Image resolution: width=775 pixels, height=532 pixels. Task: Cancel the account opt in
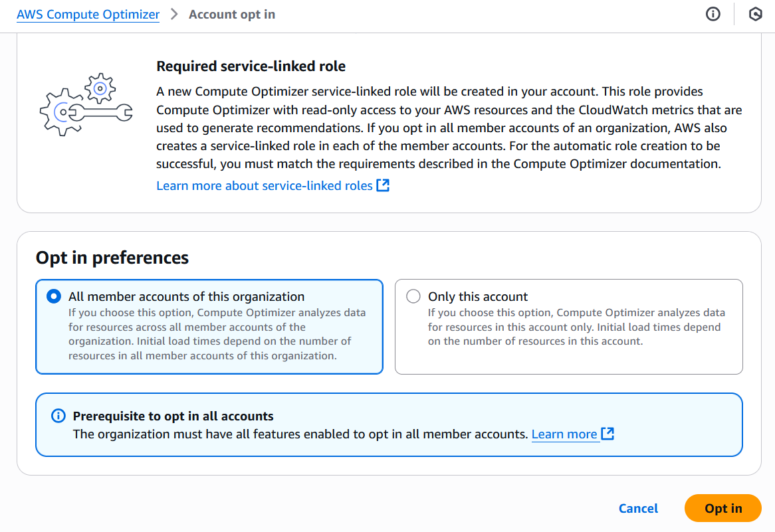click(638, 508)
